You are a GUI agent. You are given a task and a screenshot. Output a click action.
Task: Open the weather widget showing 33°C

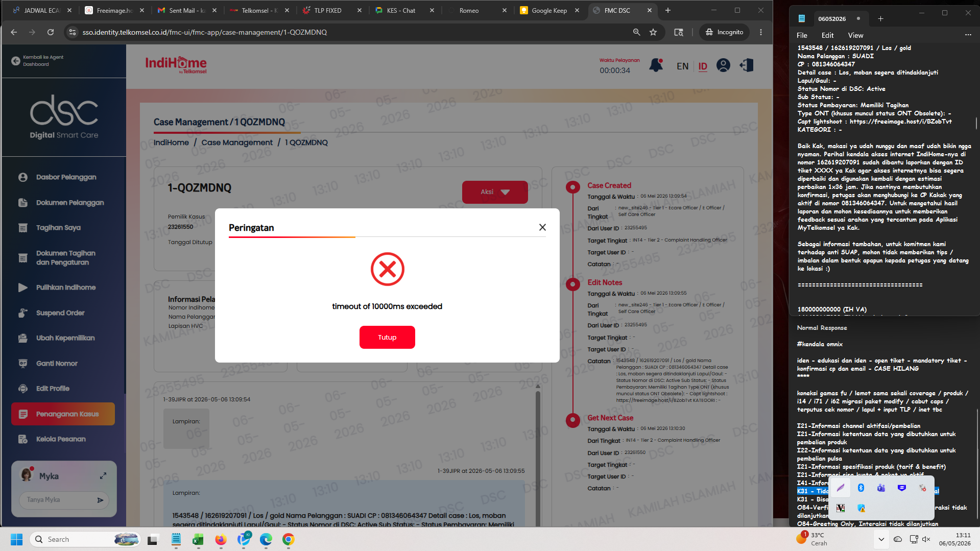(x=812, y=539)
